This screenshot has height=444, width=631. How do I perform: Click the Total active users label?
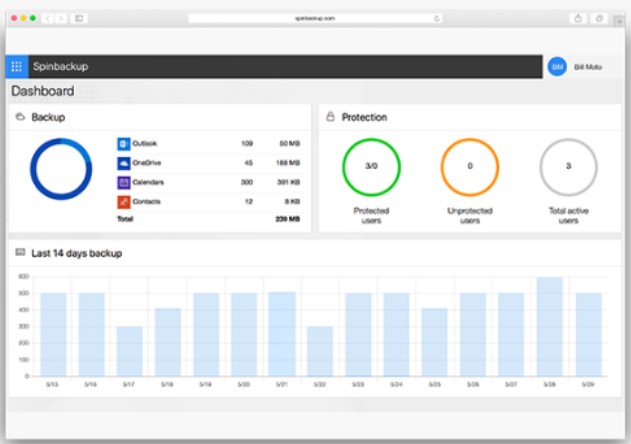point(568,215)
